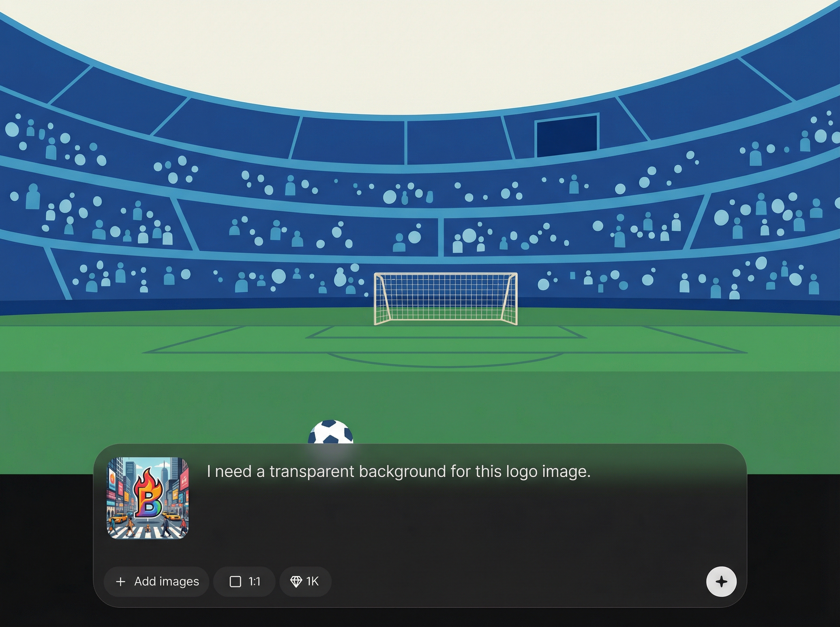Image resolution: width=840 pixels, height=627 pixels.
Task: Click the sparkle generate button
Action: point(721,582)
